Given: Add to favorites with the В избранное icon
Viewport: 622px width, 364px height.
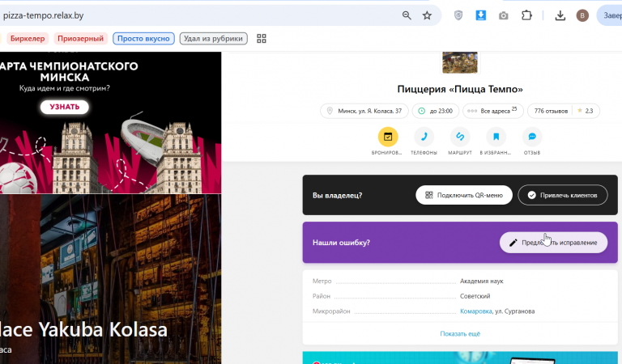Looking at the screenshot, I should (x=496, y=137).
